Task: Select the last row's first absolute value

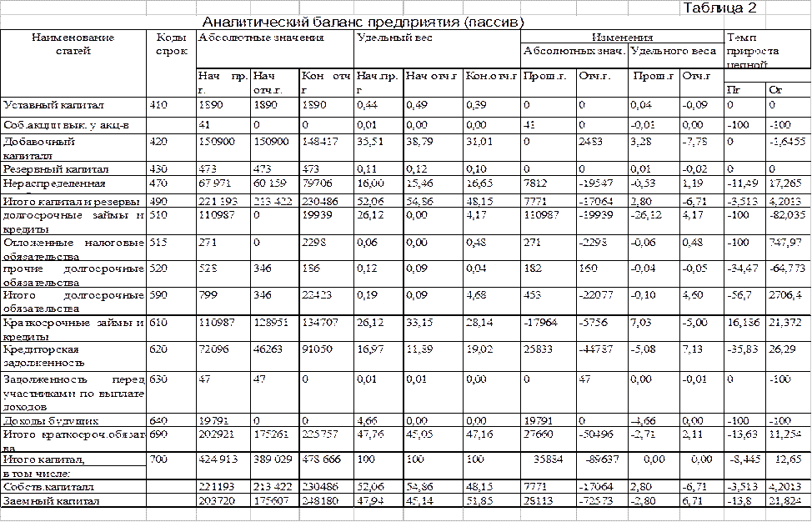Action: pos(209,500)
